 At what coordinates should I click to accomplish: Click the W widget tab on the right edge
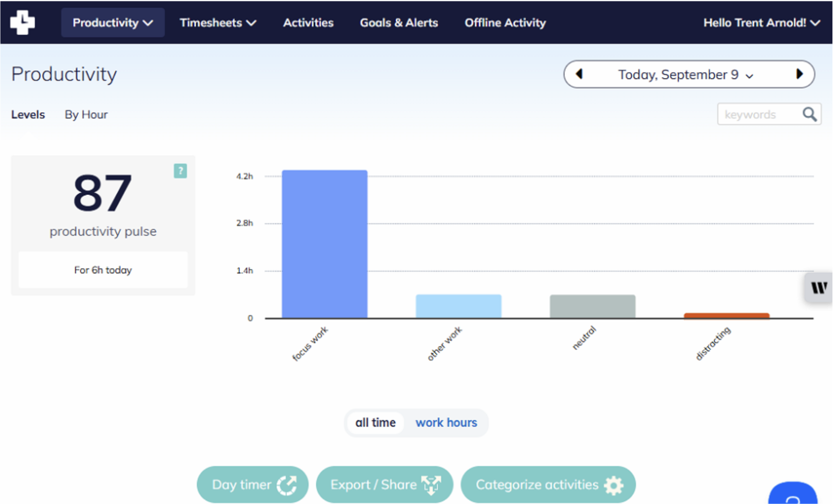(x=819, y=288)
